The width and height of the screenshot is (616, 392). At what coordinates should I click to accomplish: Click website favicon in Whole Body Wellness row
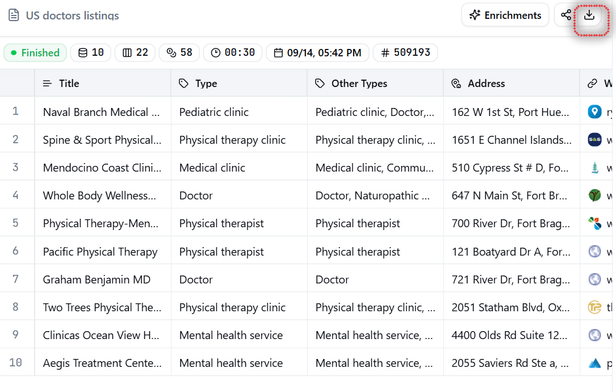pyautogui.click(x=594, y=195)
